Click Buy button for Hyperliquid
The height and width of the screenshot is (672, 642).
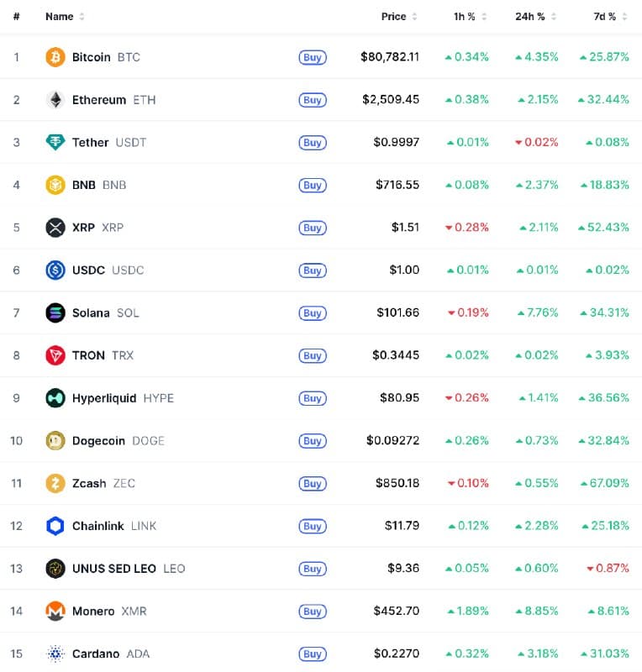[x=313, y=398]
